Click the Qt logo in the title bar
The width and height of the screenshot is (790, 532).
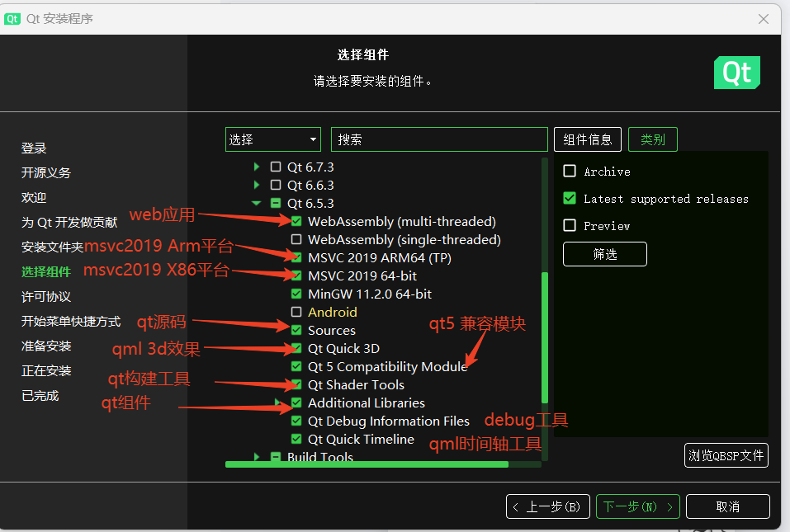coord(12,19)
